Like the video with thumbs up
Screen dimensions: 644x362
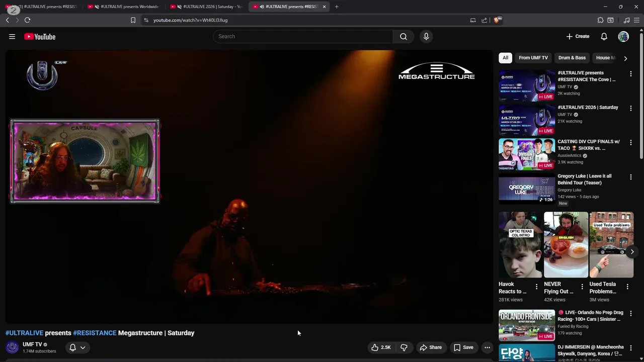pyautogui.click(x=381, y=347)
